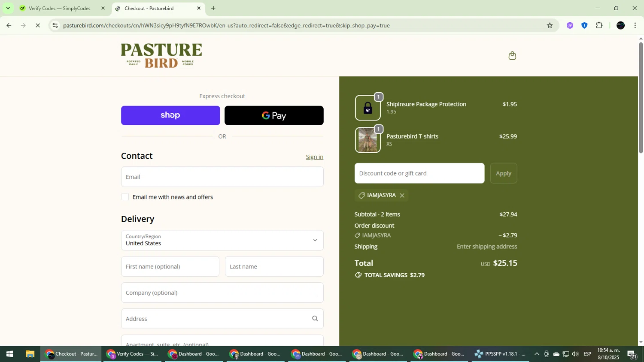Open the volume speaker tray icon
Viewport: 644px width, 362px height.
[x=575, y=354]
